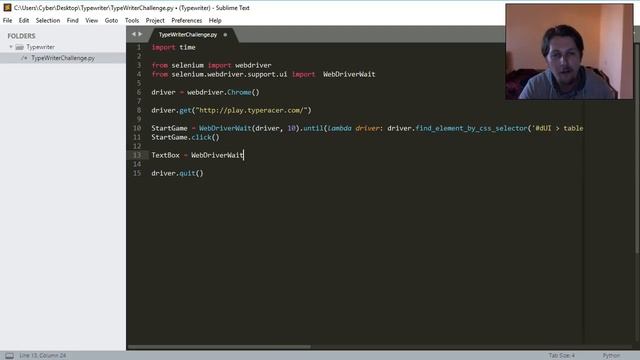Close the TypeWriterChallenge.py tab via the unsaved dot

pyautogui.click(x=225, y=35)
